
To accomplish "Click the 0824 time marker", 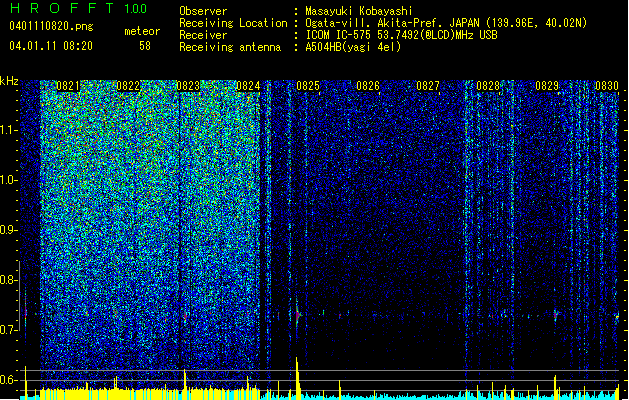I will (x=248, y=86).
